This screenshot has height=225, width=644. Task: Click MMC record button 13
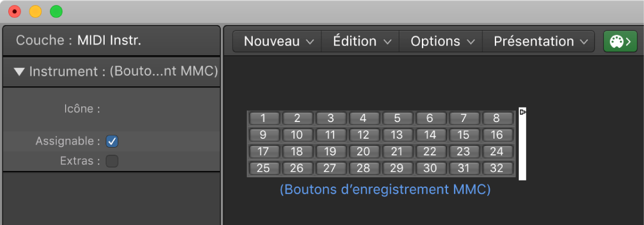[x=397, y=135]
